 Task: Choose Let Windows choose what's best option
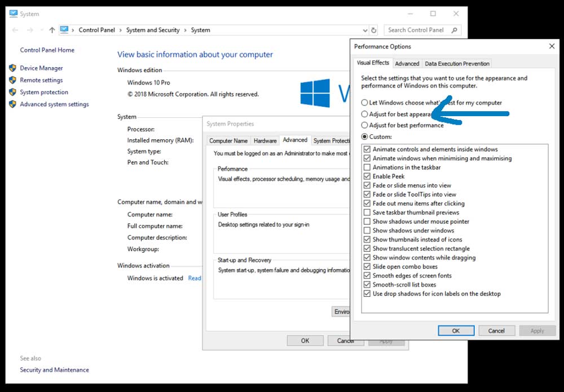click(x=364, y=103)
